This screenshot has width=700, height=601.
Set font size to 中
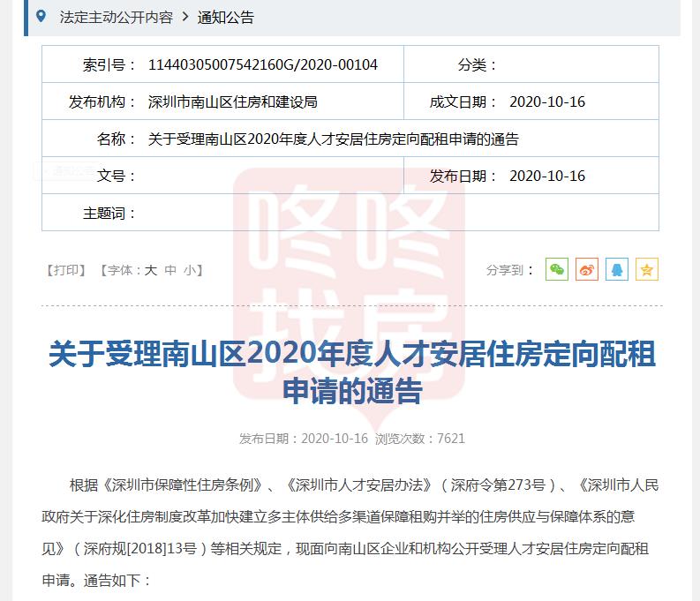(x=170, y=270)
